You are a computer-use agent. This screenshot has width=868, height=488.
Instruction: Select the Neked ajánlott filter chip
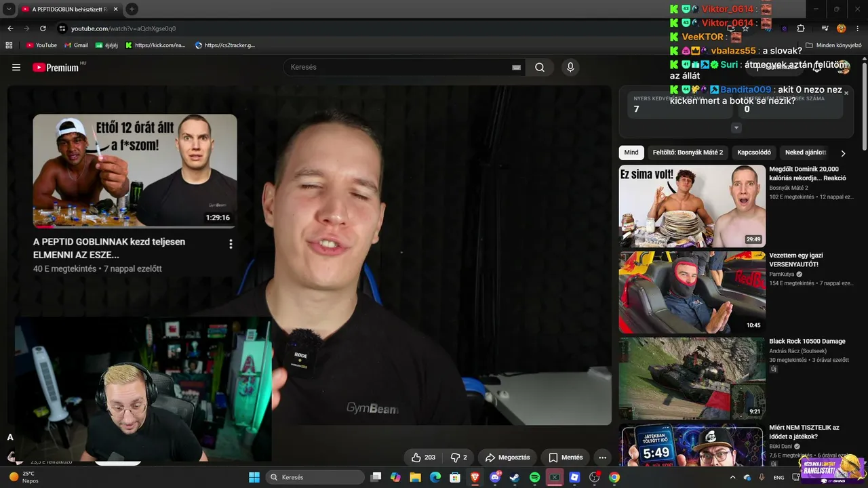[806, 152]
